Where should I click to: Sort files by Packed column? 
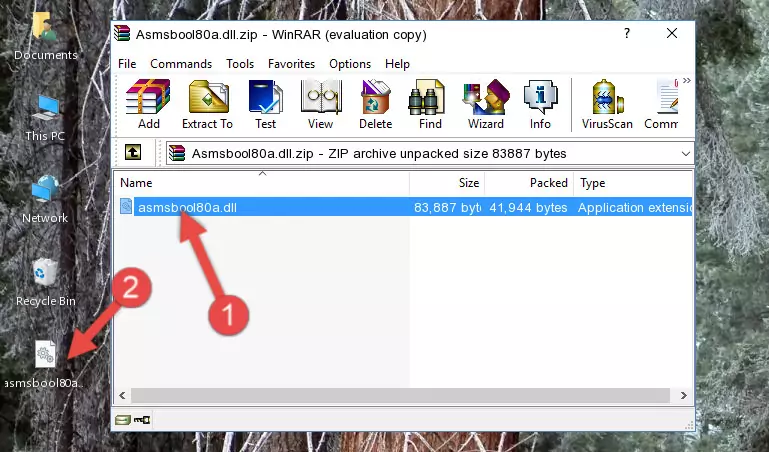tap(529, 183)
